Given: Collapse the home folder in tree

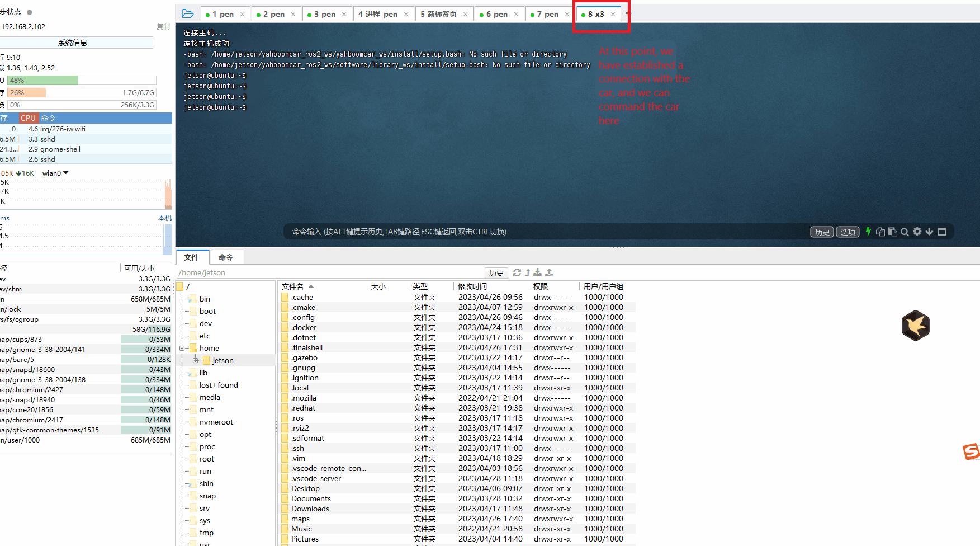Looking at the screenshot, I should click(182, 348).
